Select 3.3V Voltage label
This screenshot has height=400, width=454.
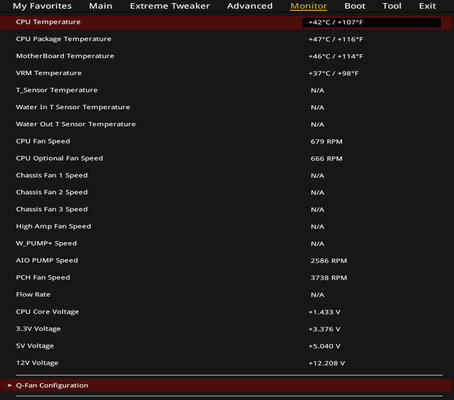38,329
